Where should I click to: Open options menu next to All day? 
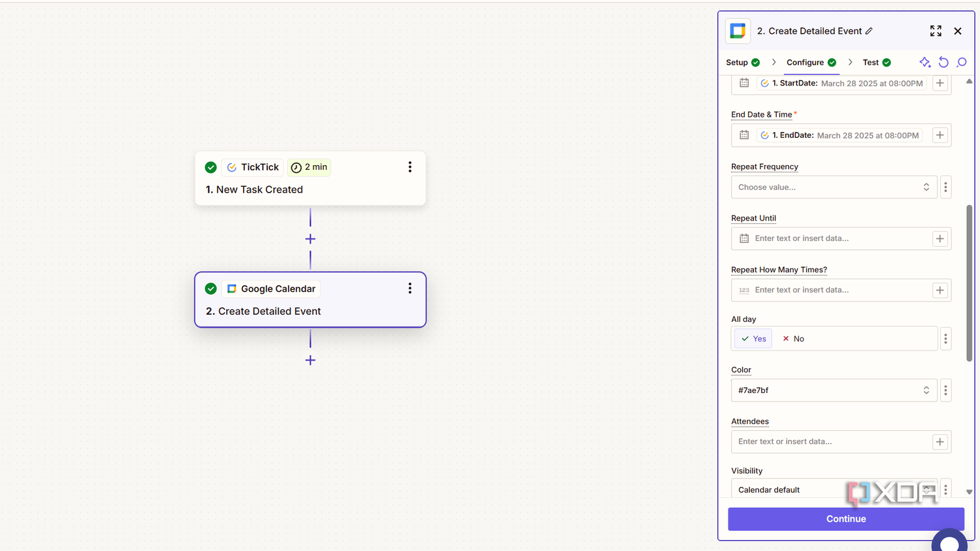click(x=945, y=339)
